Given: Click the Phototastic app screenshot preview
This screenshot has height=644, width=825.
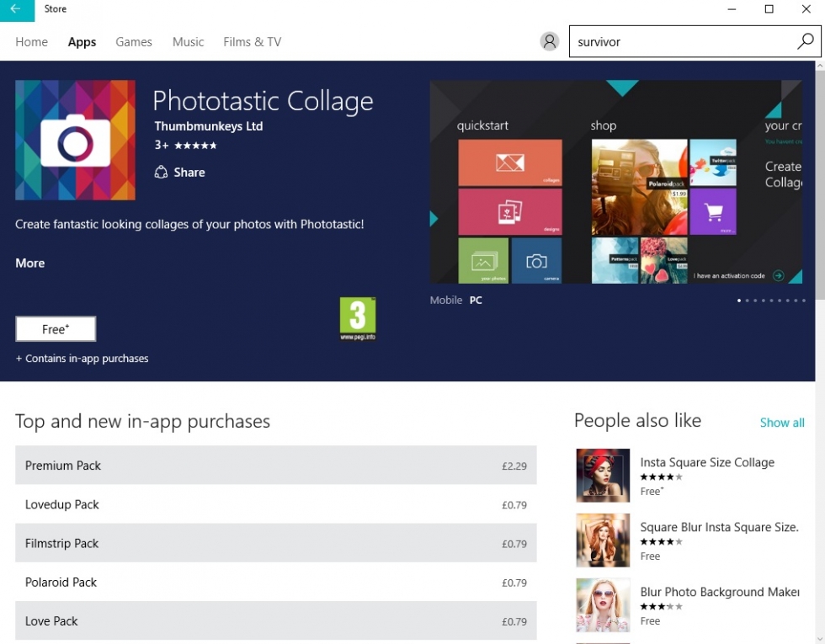Looking at the screenshot, I should pos(616,182).
